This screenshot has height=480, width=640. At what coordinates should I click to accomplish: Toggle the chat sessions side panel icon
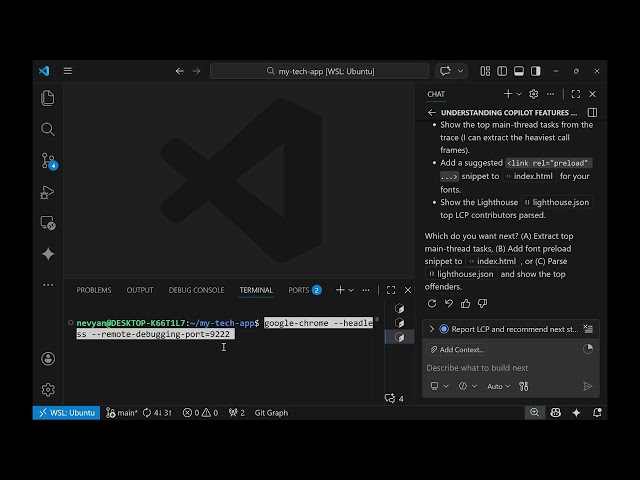pyautogui.click(x=592, y=112)
